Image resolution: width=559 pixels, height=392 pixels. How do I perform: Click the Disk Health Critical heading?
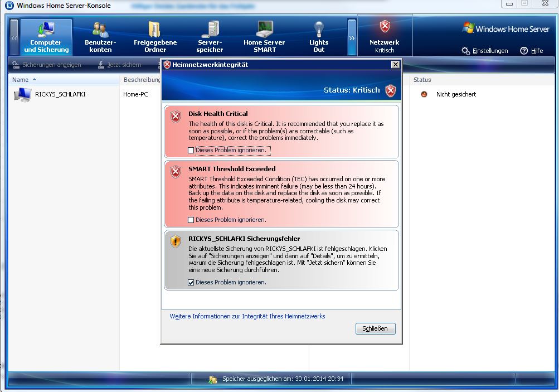tap(218, 113)
